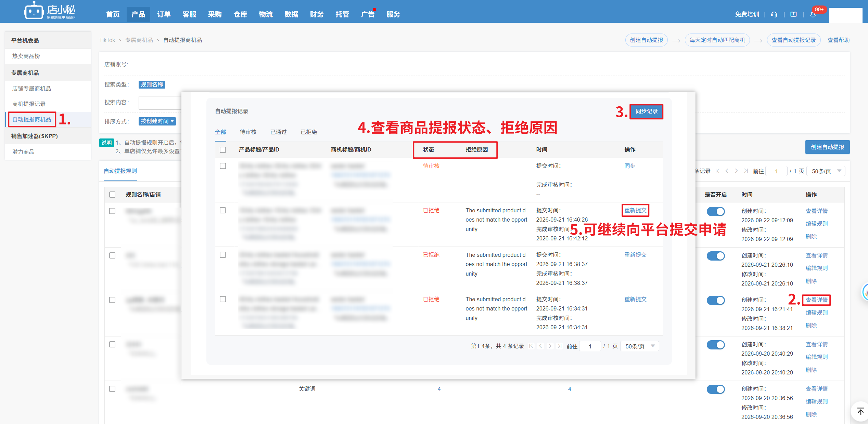Viewport: 868px width, 424px height.
Task: Go to next page arrow in dialog pagination
Action: pos(550,346)
